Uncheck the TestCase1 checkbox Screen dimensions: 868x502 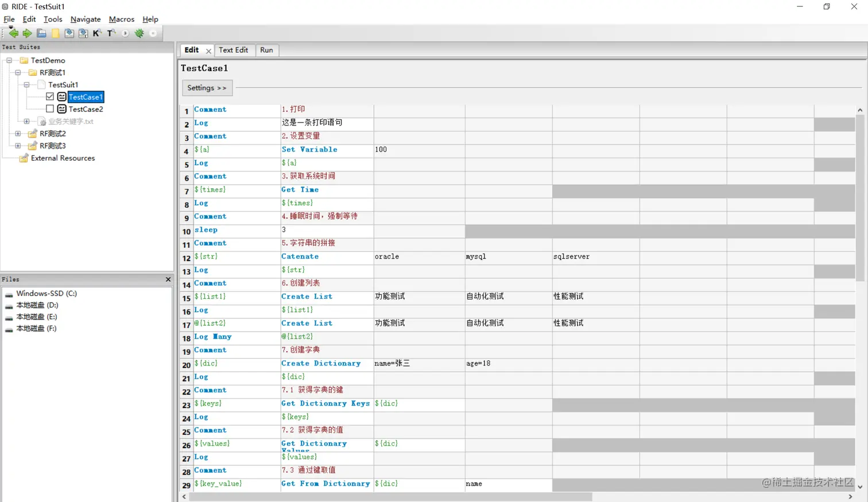tap(50, 97)
